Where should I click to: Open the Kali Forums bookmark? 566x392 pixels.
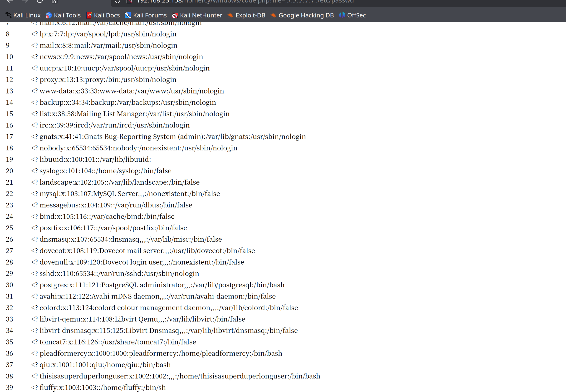146,15
